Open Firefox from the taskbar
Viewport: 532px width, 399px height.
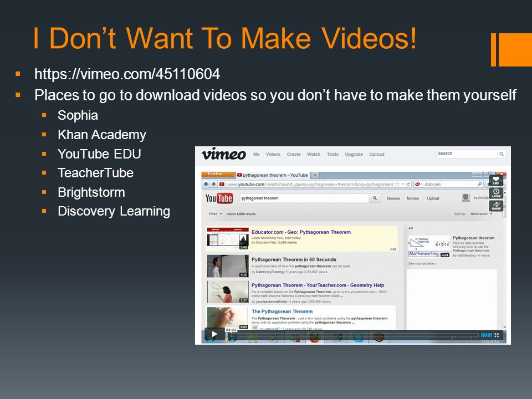[315, 337]
